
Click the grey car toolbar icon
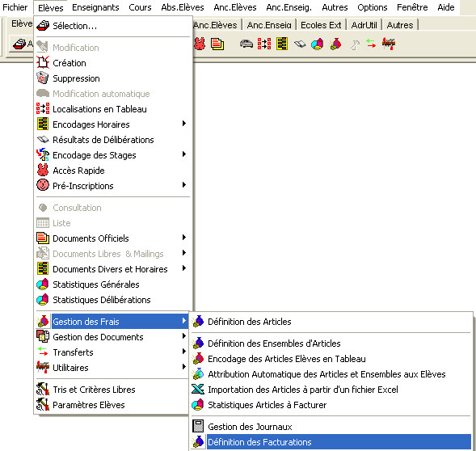coord(246,44)
